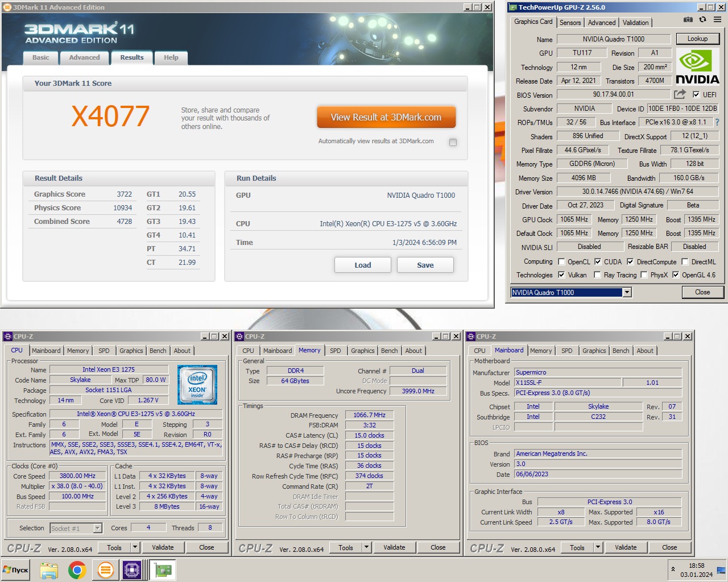Viewport: 728px width, 582px height.
Task: Open the GPU-Z hamburger menu icon
Action: [717, 19]
